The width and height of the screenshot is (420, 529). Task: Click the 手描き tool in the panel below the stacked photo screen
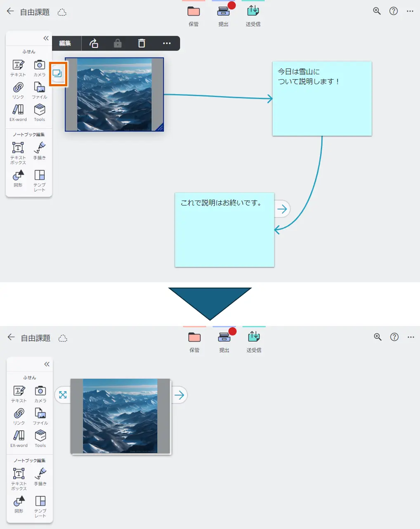[x=40, y=476]
